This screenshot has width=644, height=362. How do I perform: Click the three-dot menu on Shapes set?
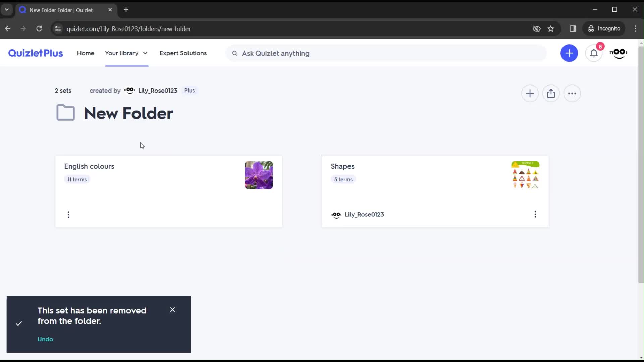(x=535, y=214)
